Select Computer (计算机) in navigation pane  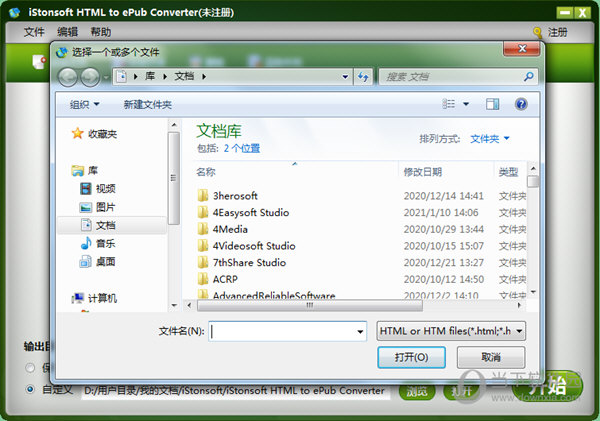[x=94, y=298]
